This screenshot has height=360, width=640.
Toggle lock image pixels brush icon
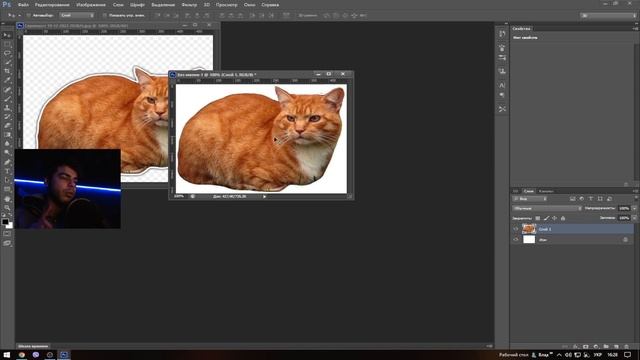coord(546,218)
